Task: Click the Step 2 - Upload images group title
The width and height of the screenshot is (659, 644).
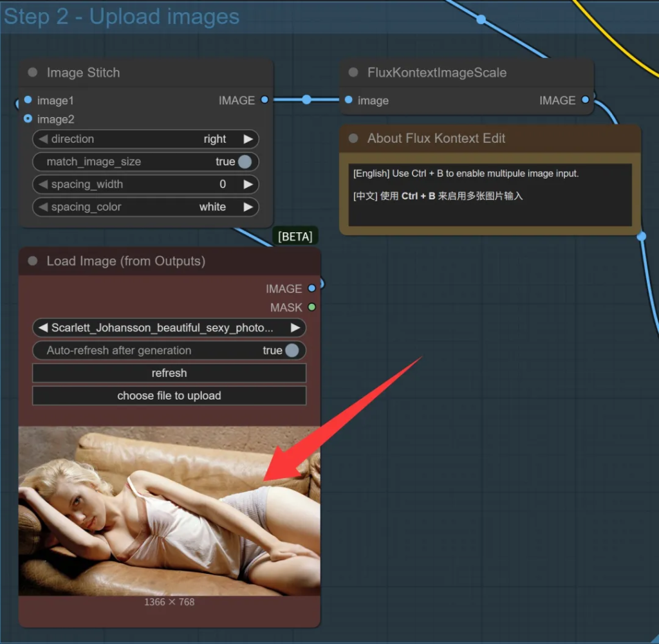Action: (x=122, y=17)
